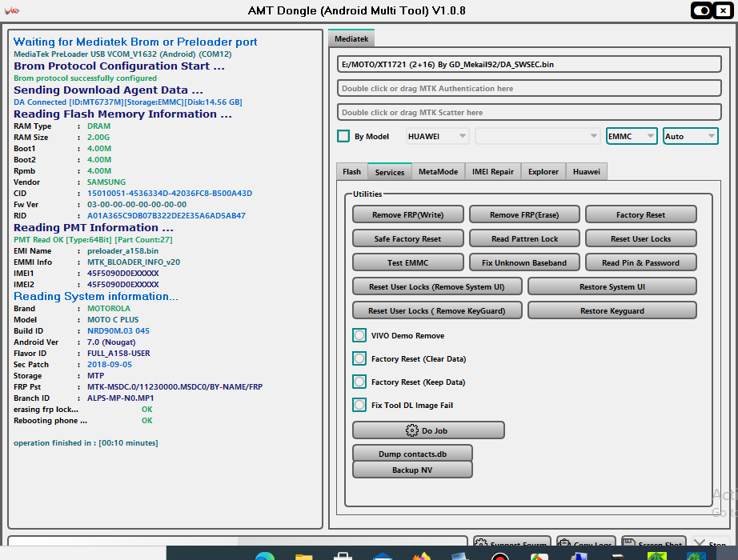Click the gear icon on Do Job
This screenshot has width=738, height=560.
click(x=412, y=430)
